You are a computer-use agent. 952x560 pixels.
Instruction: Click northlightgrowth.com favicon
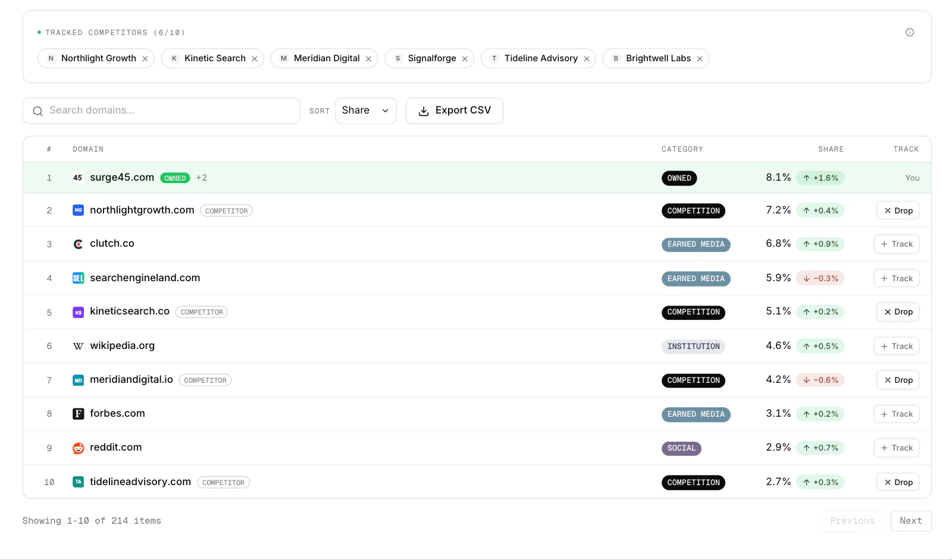pyautogui.click(x=78, y=210)
